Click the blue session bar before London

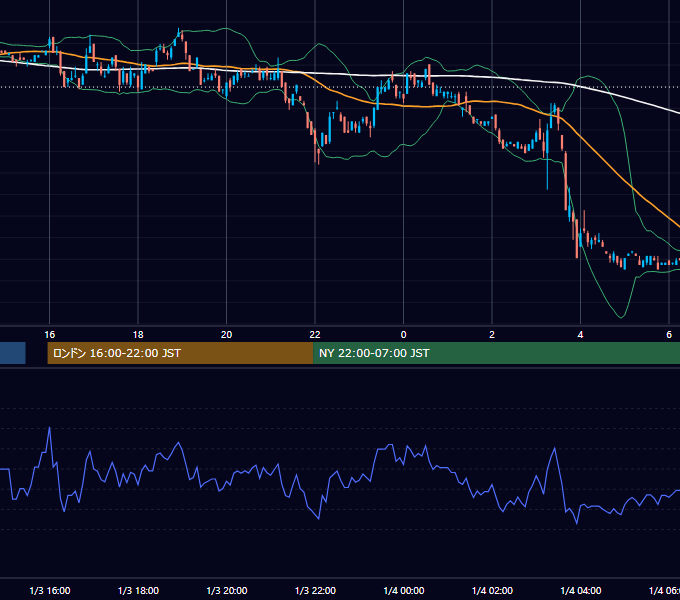(13, 353)
